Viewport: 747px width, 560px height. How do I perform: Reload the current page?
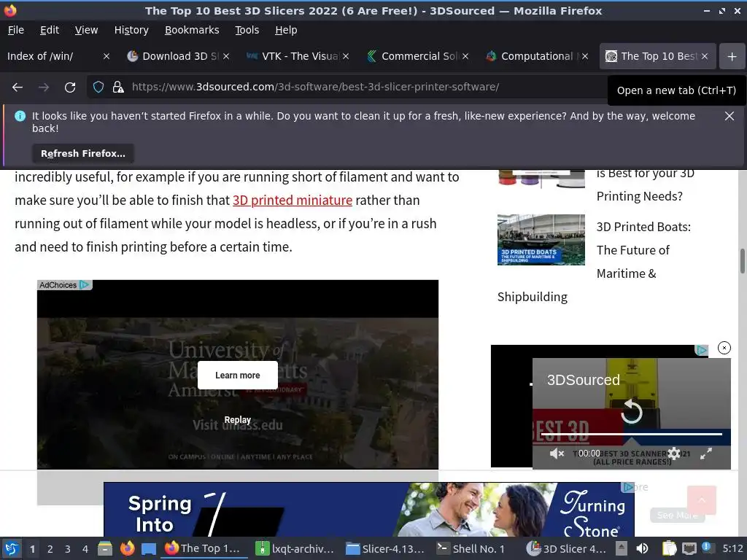70,87
